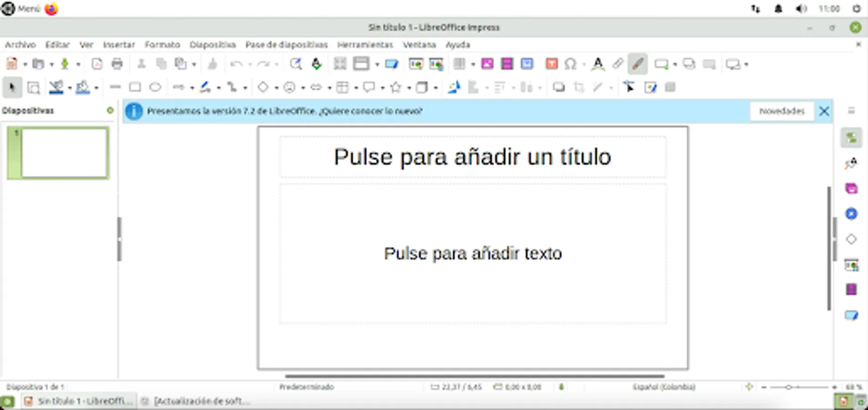868x410 pixels.
Task: Open the Actualización de soft... taskbar item
Action: [x=196, y=401]
